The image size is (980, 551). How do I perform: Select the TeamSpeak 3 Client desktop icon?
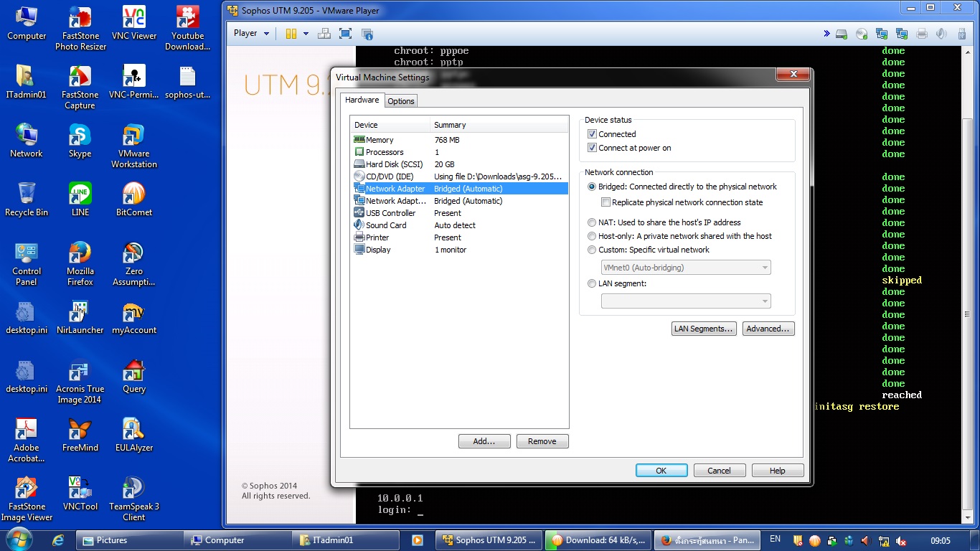pyautogui.click(x=134, y=499)
